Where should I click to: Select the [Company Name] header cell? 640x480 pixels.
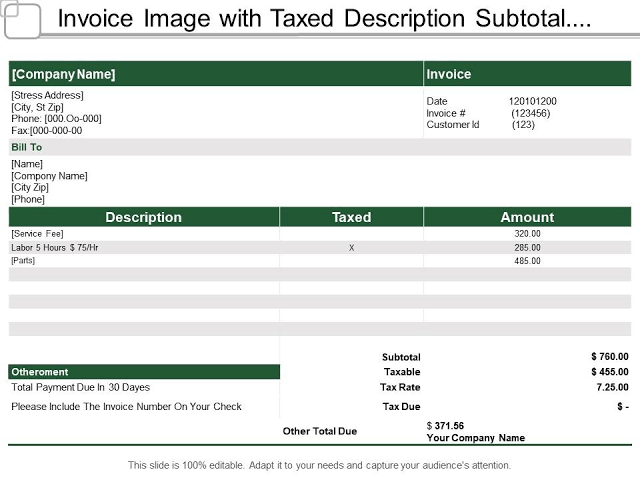coord(216,74)
